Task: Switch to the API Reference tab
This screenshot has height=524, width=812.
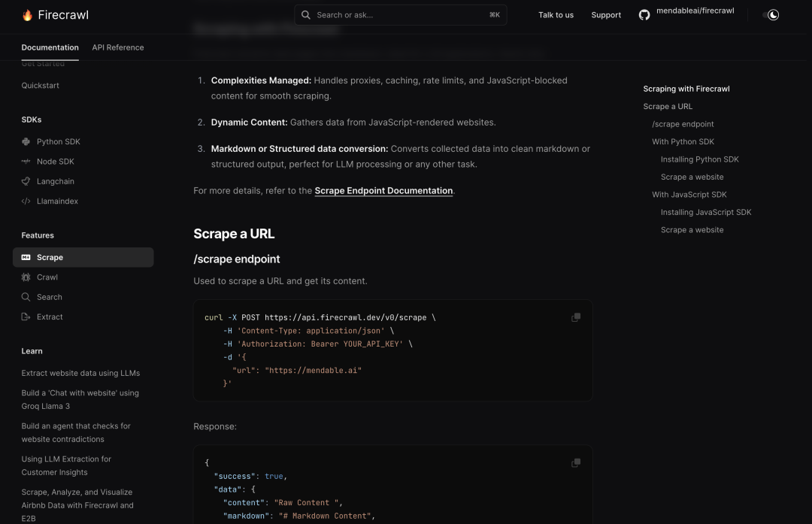Action: pyautogui.click(x=118, y=47)
